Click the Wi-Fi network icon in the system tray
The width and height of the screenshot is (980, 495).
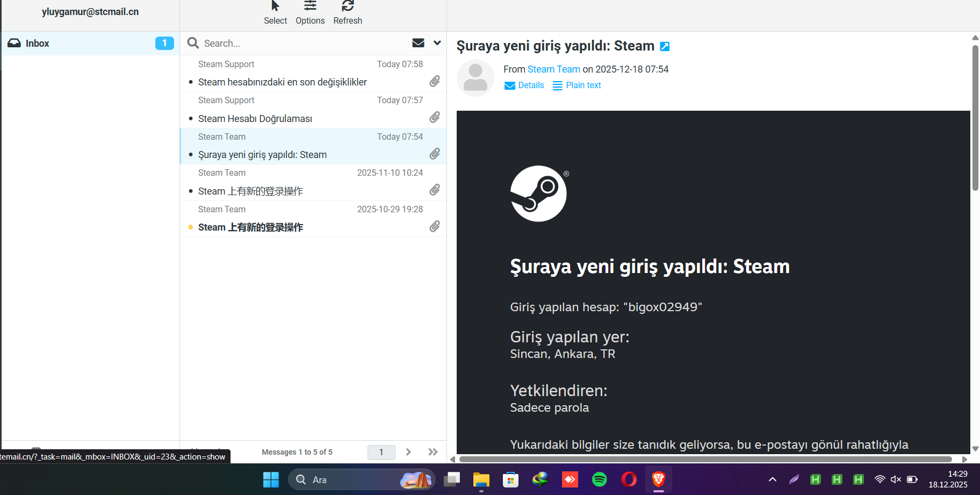880,479
